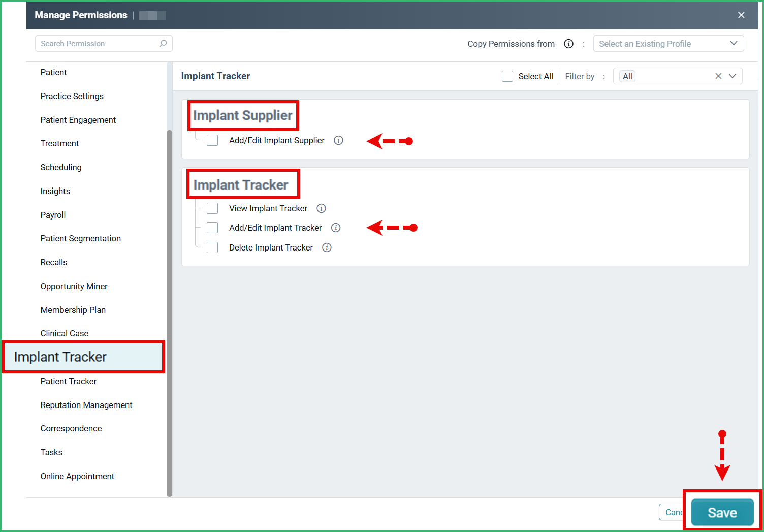This screenshot has width=764, height=532.
Task: Open the Practice Settings category
Action: point(72,96)
